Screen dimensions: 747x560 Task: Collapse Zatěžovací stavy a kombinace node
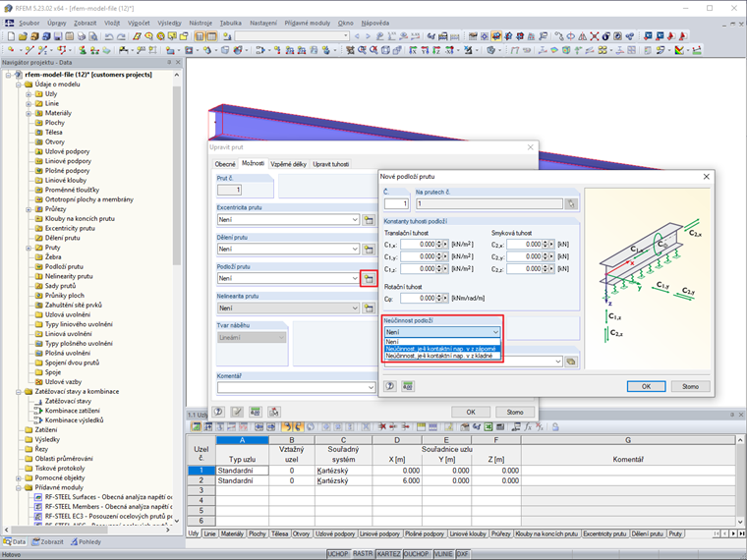pos(18,391)
